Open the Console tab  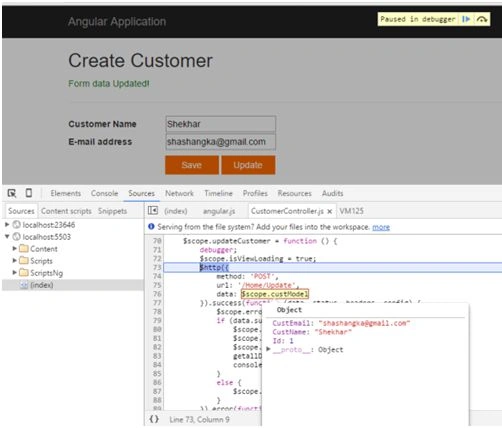click(104, 193)
